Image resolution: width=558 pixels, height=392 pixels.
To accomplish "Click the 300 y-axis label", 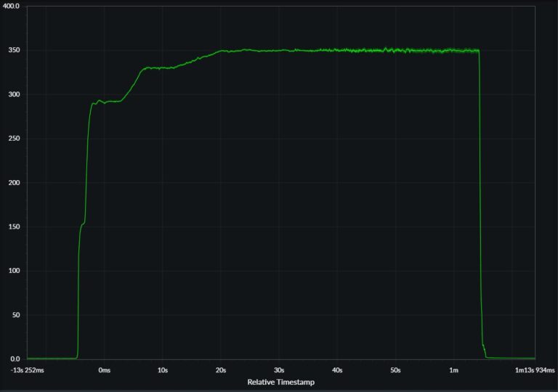I will (x=15, y=94).
